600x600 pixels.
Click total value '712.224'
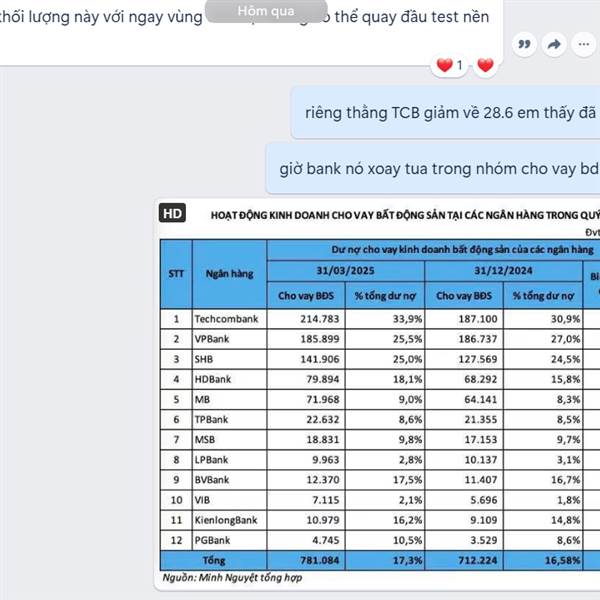point(478,561)
